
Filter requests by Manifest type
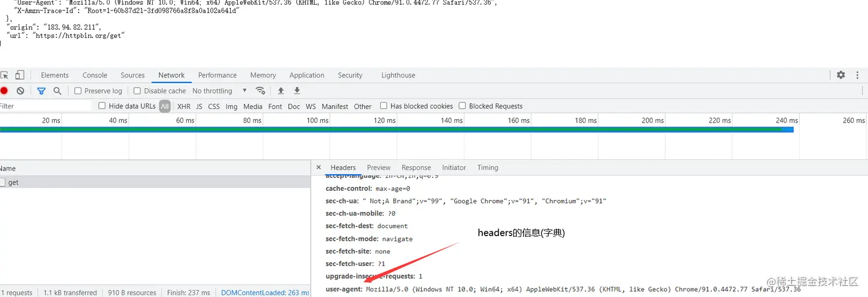coord(335,106)
